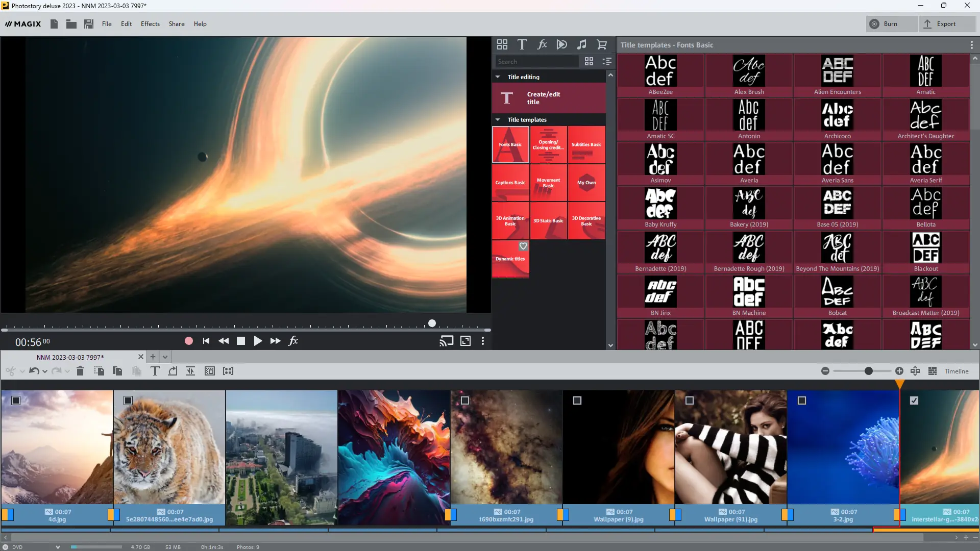
Task: Collapse the Title editing section
Action: point(498,77)
